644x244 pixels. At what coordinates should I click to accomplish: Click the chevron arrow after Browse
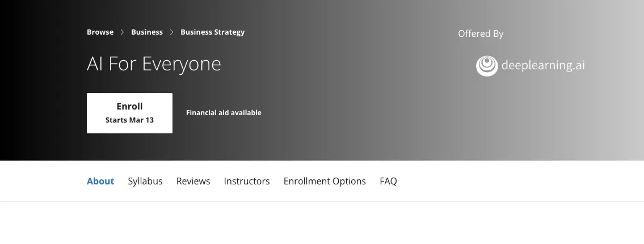click(122, 32)
